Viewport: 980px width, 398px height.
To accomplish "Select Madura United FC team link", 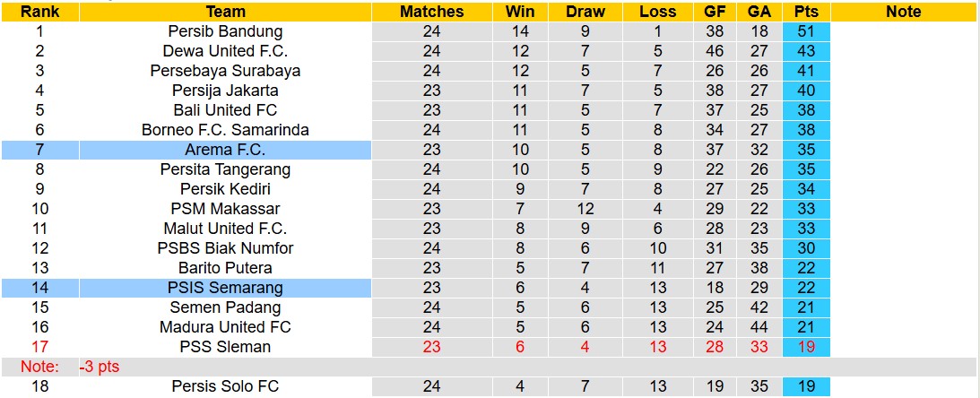I will point(225,327).
